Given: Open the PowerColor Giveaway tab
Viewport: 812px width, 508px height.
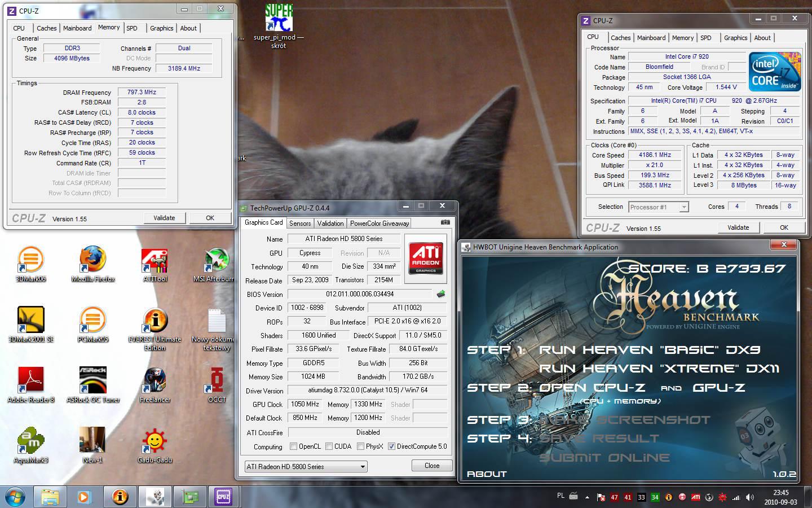Looking at the screenshot, I should pos(379,224).
